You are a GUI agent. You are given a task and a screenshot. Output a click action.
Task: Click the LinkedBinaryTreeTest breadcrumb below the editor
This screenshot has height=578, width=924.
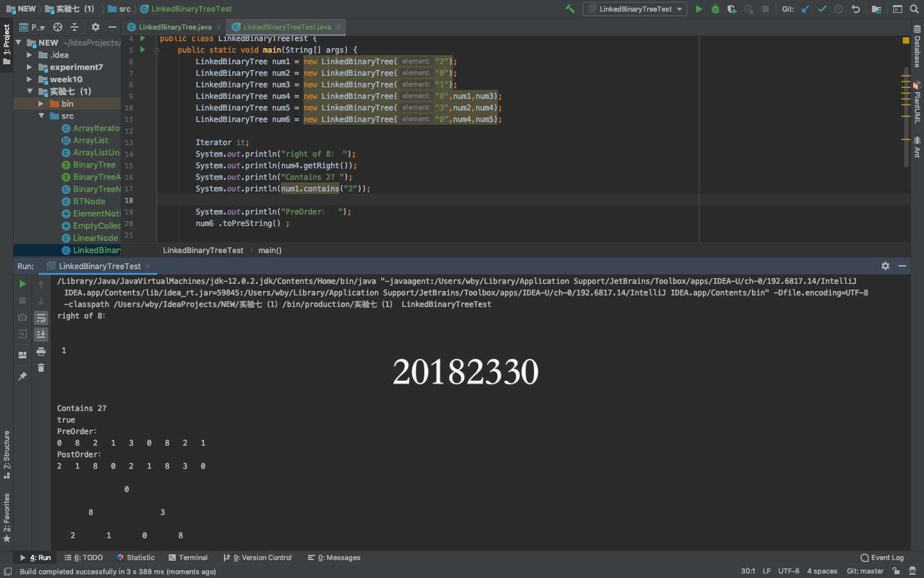tap(203, 250)
